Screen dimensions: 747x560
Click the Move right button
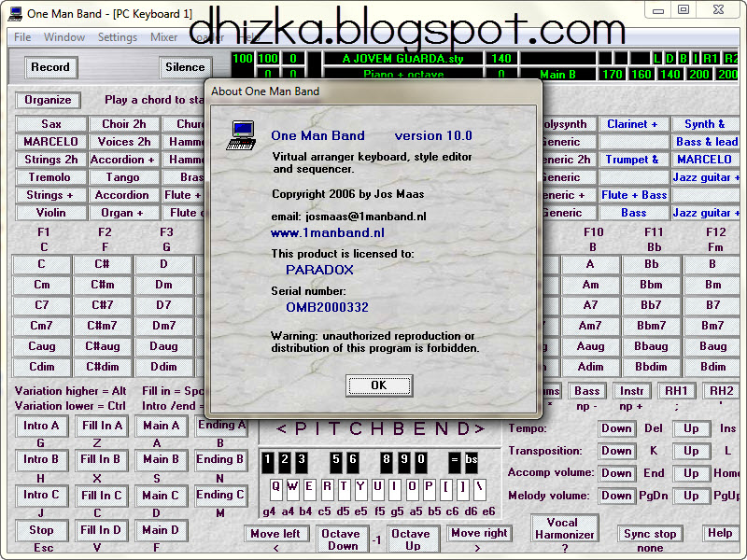point(479,533)
